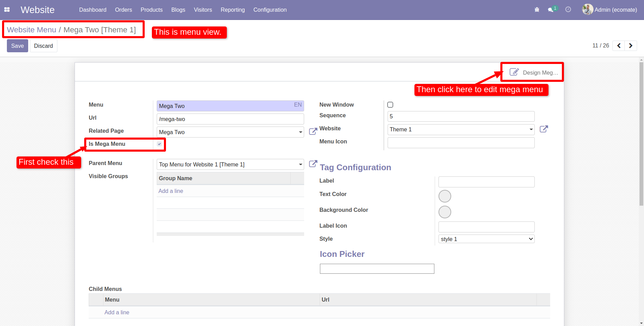The image size is (644, 326).
Task: Open the apps grid menu icon
Action: click(7, 10)
